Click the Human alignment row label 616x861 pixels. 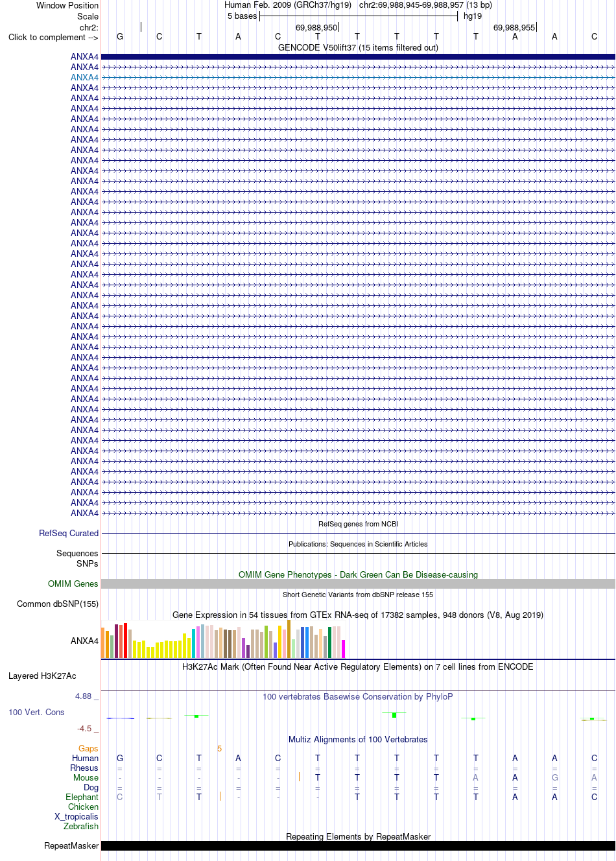86,758
